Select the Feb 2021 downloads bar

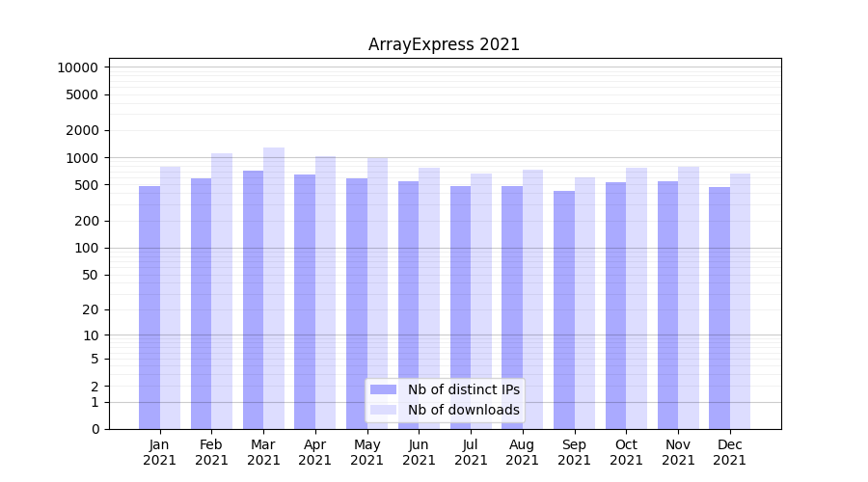point(222,289)
